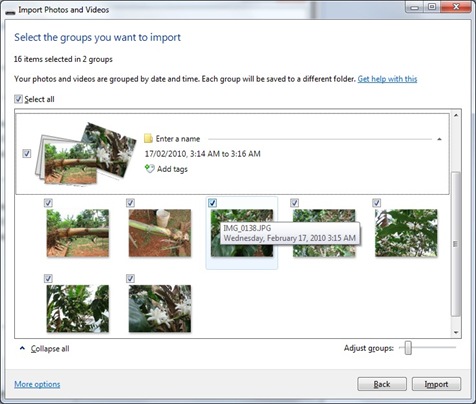476x404 pixels.
Task: Open More options
Action: tap(37, 384)
